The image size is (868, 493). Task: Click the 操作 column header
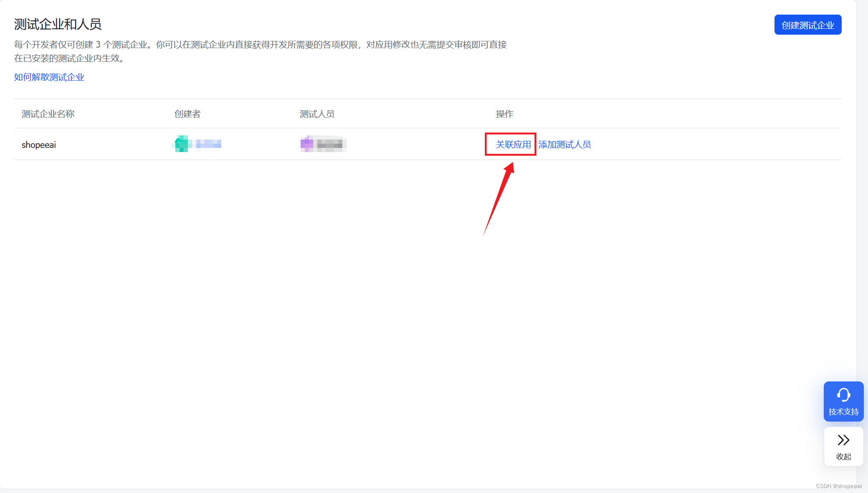tap(504, 114)
